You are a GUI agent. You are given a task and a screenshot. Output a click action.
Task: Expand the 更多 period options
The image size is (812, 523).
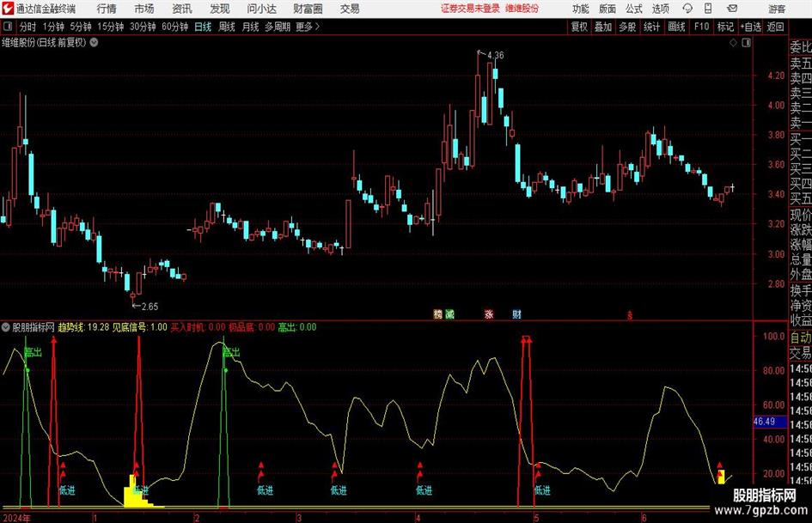coord(308,27)
